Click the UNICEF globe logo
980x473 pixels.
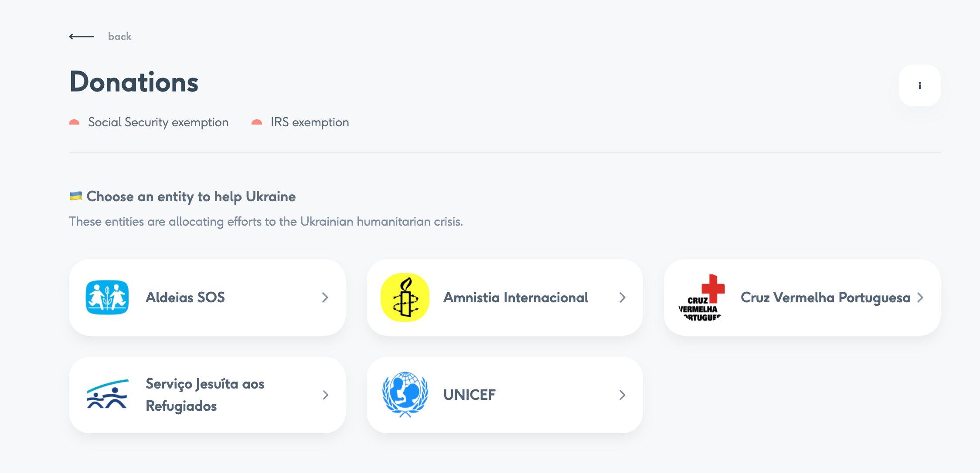point(405,395)
